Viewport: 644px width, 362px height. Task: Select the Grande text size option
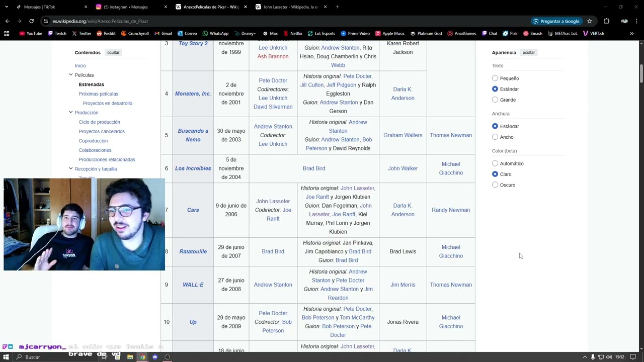tap(495, 100)
